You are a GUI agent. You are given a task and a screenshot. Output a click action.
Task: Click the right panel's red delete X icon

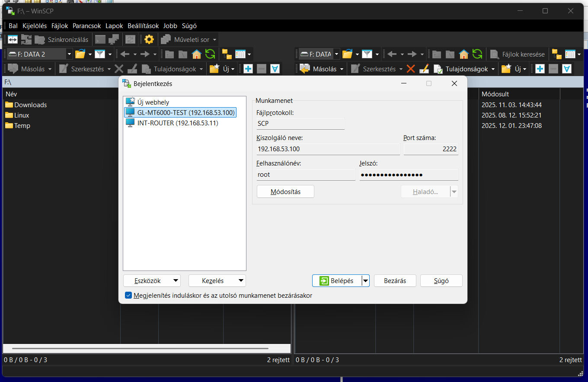tap(411, 69)
